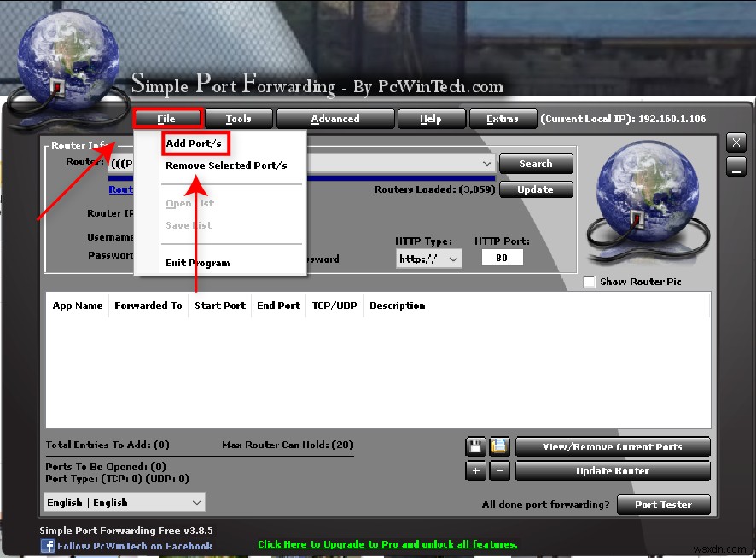Open the Help menu
The height and width of the screenshot is (558, 756).
click(431, 119)
